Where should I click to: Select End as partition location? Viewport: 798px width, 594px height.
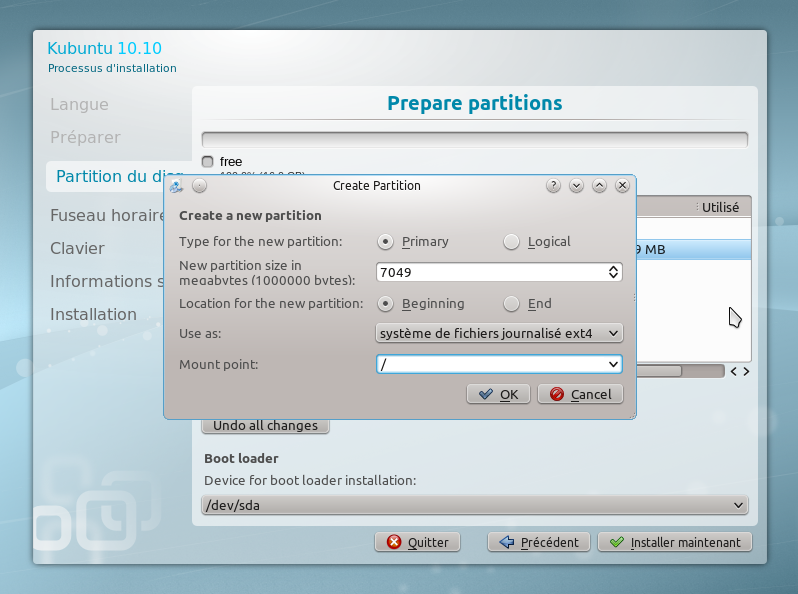[511, 304]
